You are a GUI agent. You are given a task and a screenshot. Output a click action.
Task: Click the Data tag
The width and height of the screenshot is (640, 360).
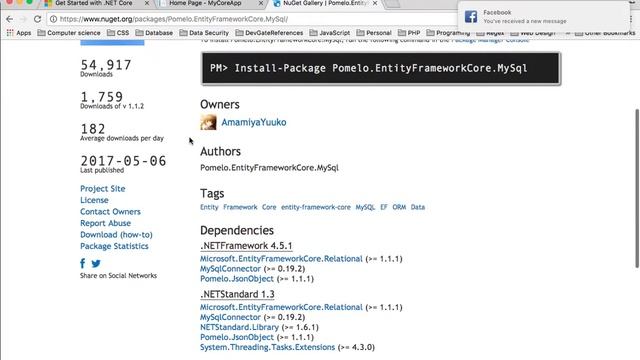pyautogui.click(x=418, y=207)
